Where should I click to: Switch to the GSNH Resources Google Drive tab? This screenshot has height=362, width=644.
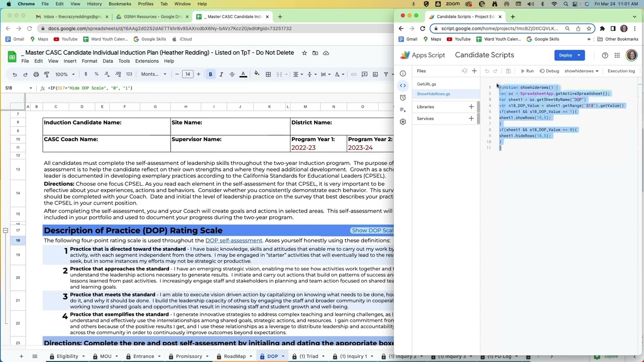pyautogui.click(x=152, y=17)
